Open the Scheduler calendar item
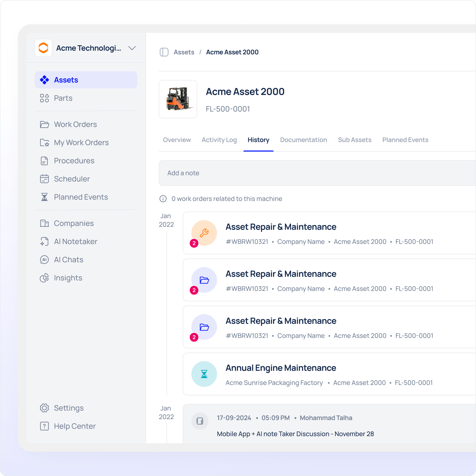This screenshot has width=476, height=476. pyautogui.click(x=72, y=179)
